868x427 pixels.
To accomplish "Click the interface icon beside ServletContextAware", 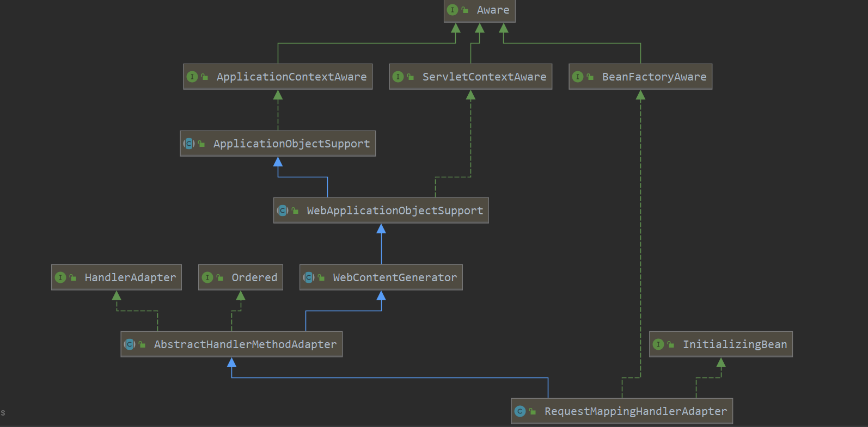I will click(398, 77).
